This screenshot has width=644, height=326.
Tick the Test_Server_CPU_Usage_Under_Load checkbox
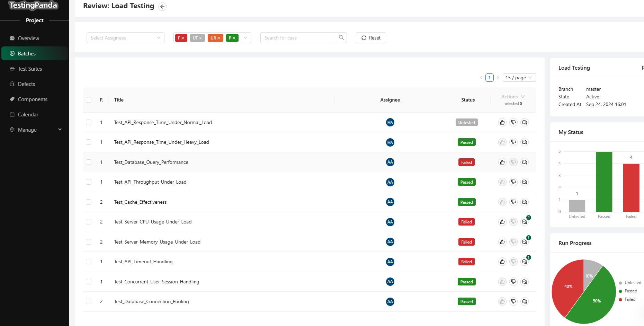(89, 222)
